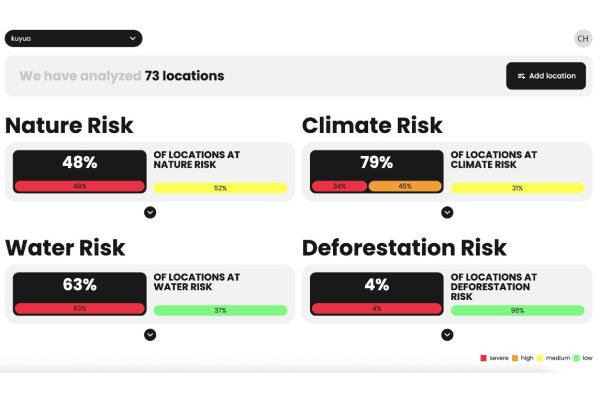
Task: Expand the Deforestation Risk section chevron
Action: (447, 335)
